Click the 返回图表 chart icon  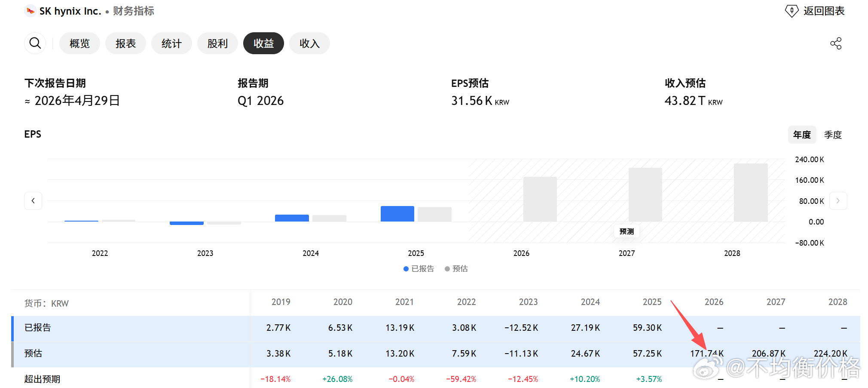(x=792, y=11)
